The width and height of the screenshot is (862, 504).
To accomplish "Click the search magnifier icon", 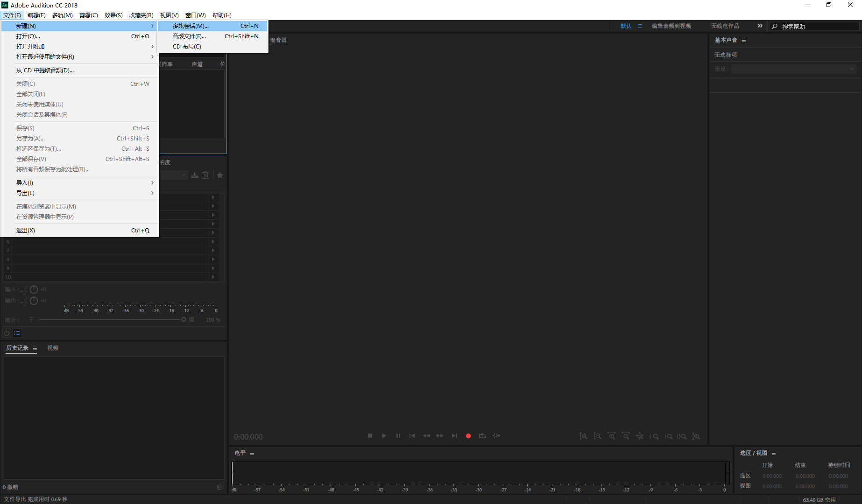I will coord(775,27).
